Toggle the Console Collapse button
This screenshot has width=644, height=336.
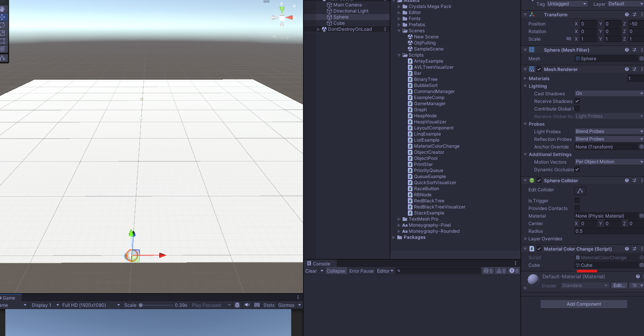click(x=336, y=271)
